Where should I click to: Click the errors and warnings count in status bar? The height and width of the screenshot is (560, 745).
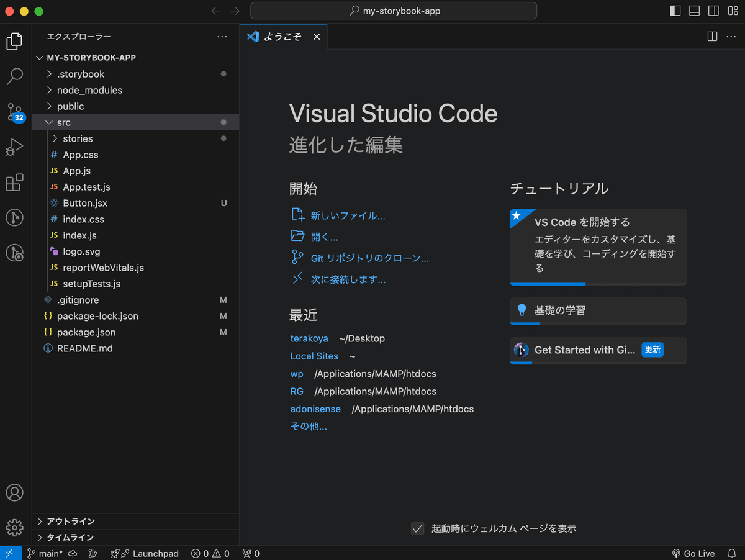point(210,553)
